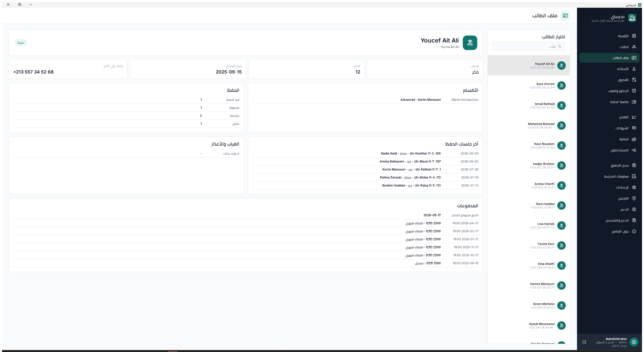Screen dimensions: 644x352
Task: Click the search magnifier icon
Action: point(559,46)
